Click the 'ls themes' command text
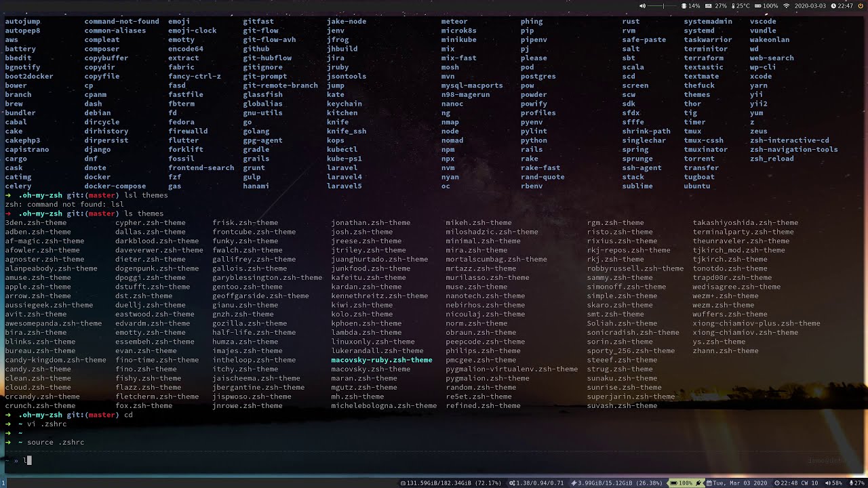Viewport: 868px width, 488px height. (x=144, y=213)
